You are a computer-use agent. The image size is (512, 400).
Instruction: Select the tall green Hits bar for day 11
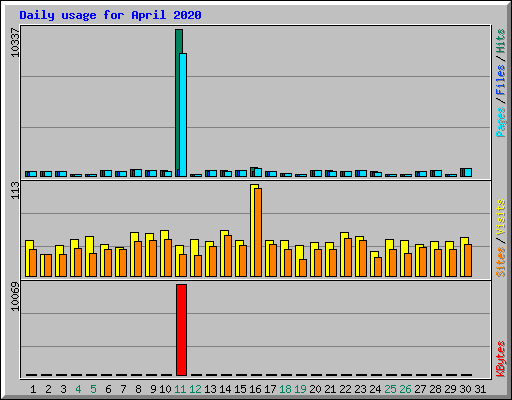coord(178,100)
